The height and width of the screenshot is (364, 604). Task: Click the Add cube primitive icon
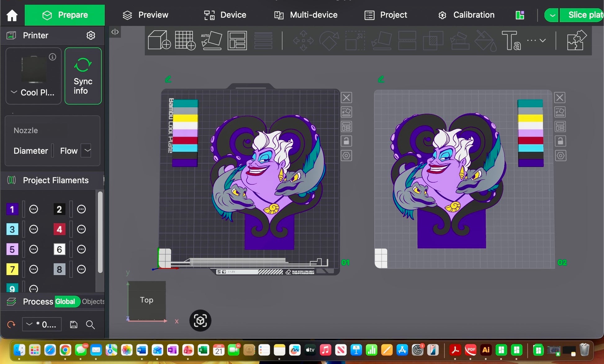coord(159,40)
